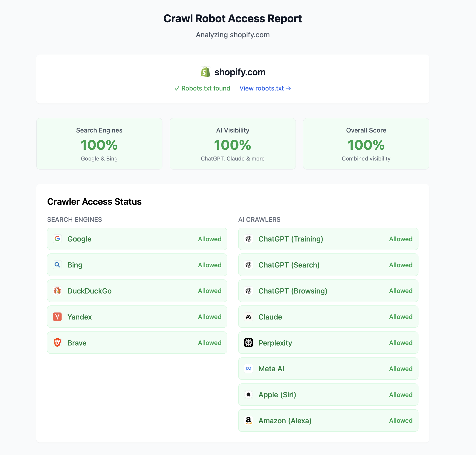Click the ChatGPT (Search) label
The image size is (476, 455).
(289, 265)
